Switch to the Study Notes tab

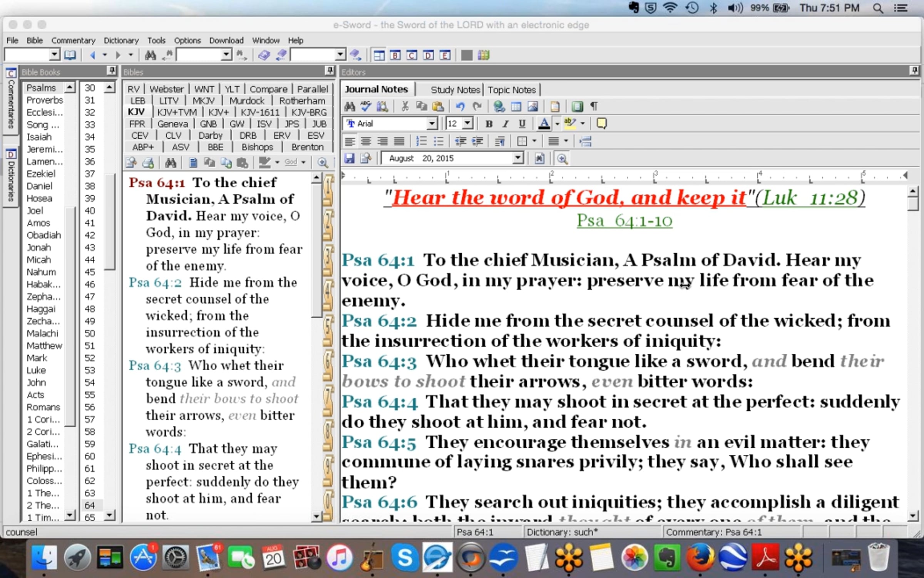(x=455, y=90)
